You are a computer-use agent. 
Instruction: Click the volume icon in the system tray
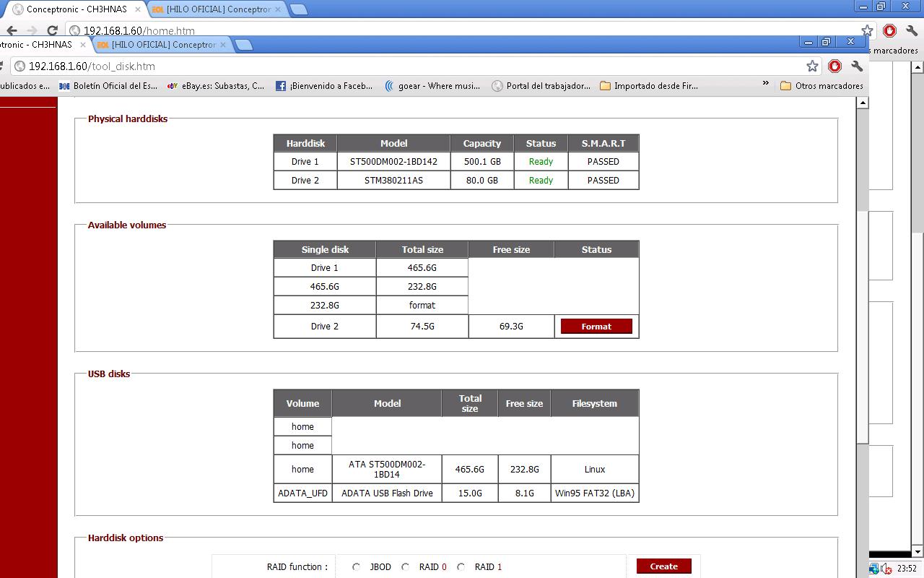[x=886, y=569]
